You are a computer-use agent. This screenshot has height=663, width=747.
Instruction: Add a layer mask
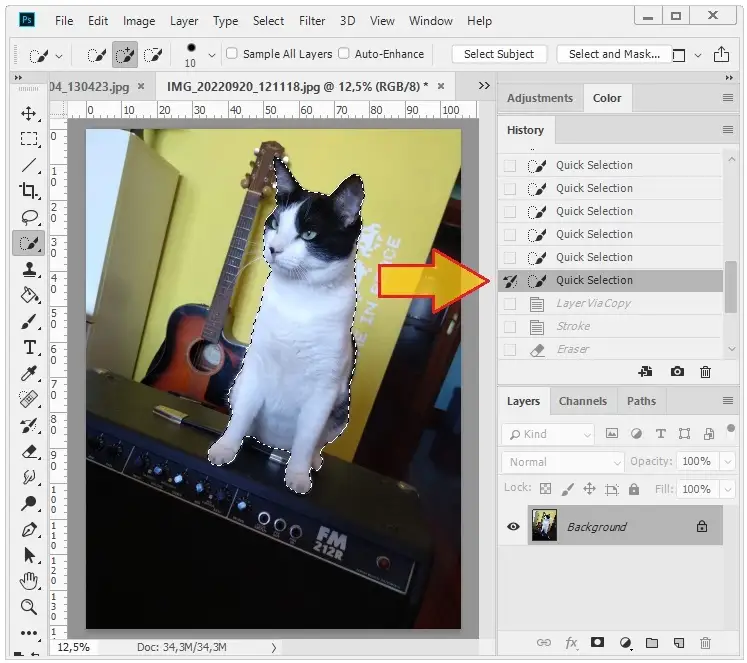click(x=597, y=643)
